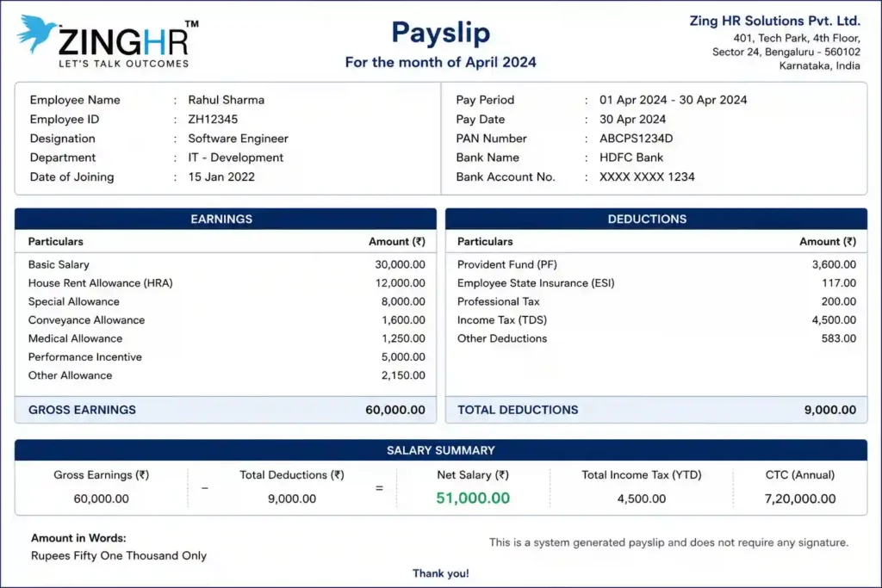Click "CTC (Annual)" summary label

(800, 475)
